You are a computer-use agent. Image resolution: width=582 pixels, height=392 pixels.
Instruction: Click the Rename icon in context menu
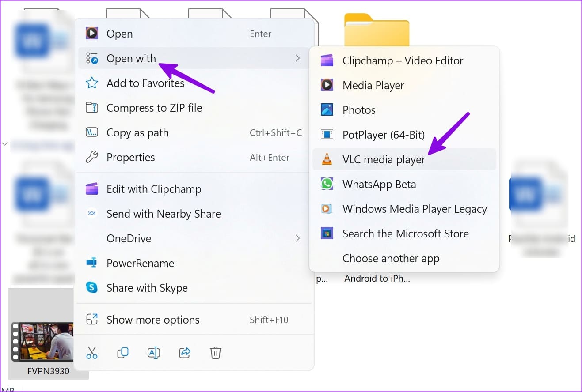(153, 352)
